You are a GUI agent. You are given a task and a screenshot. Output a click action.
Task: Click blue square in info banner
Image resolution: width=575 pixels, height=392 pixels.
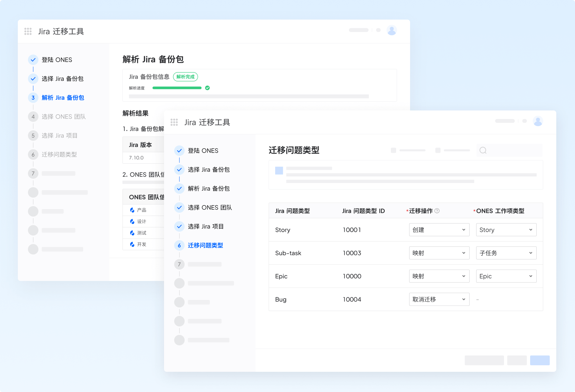[x=279, y=170]
